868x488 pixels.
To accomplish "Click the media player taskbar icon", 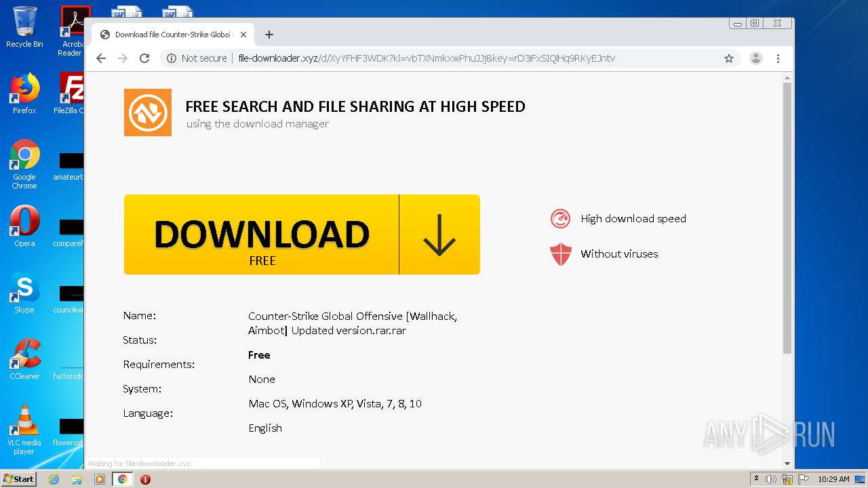I will [100, 479].
